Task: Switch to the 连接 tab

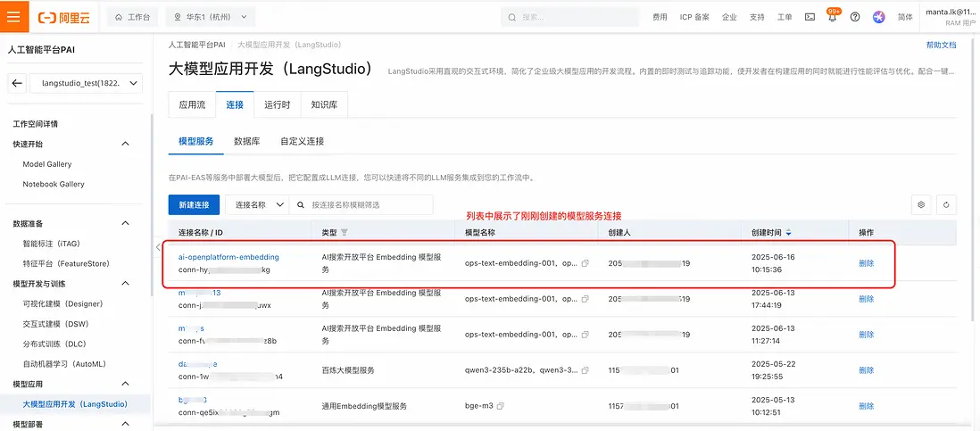Action: click(x=235, y=105)
